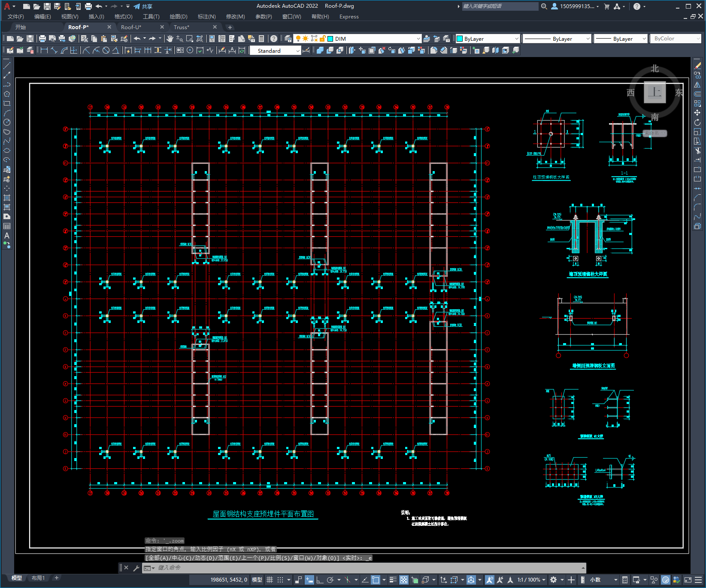Click the Erase tool in right toolbar
This screenshot has height=588, width=706.
(697, 66)
